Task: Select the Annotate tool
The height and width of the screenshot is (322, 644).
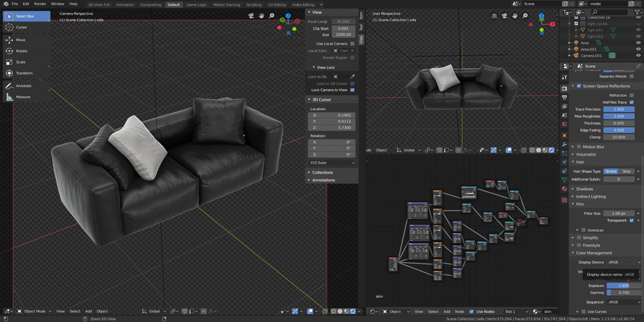Action: [x=26, y=86]
